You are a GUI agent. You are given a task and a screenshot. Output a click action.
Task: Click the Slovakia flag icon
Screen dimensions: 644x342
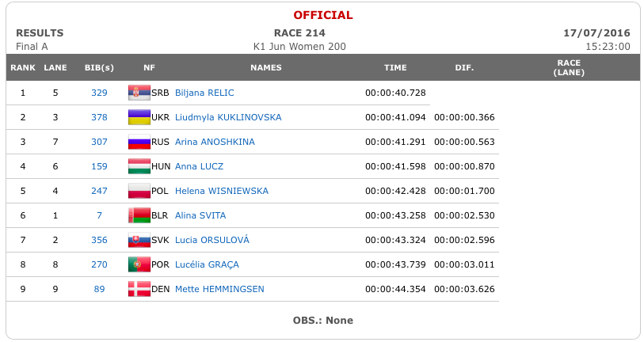point(139,240)
